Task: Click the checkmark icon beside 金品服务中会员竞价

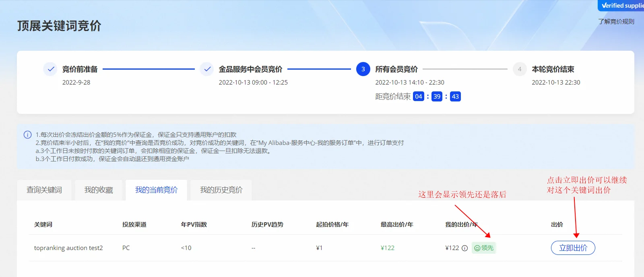Action: [x=207, y=69]
